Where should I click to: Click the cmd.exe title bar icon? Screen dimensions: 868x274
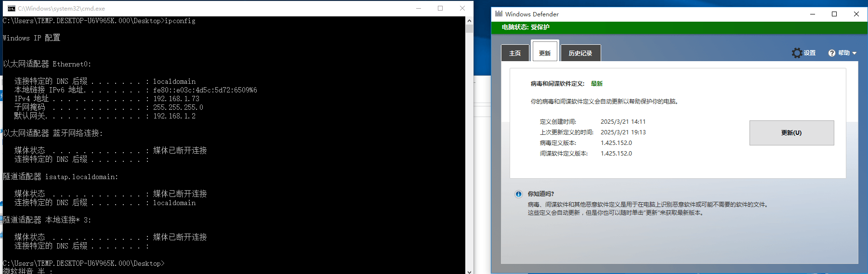click(x=11, y=8)
